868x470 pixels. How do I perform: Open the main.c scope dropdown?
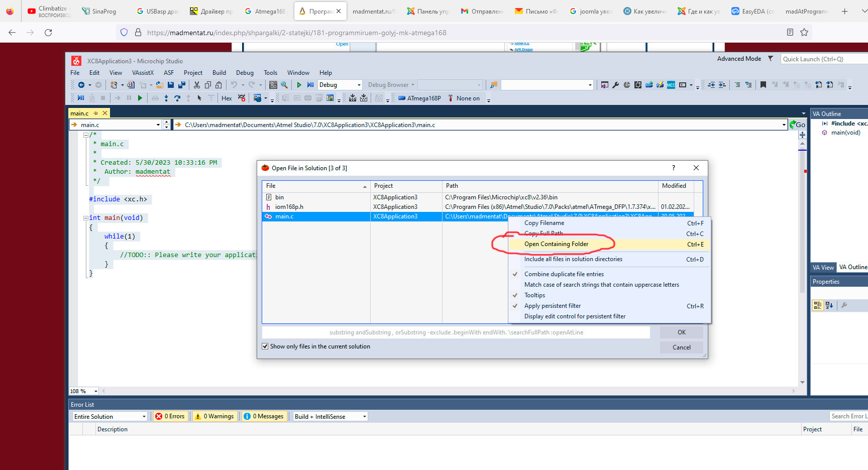[x=158, y=125]
